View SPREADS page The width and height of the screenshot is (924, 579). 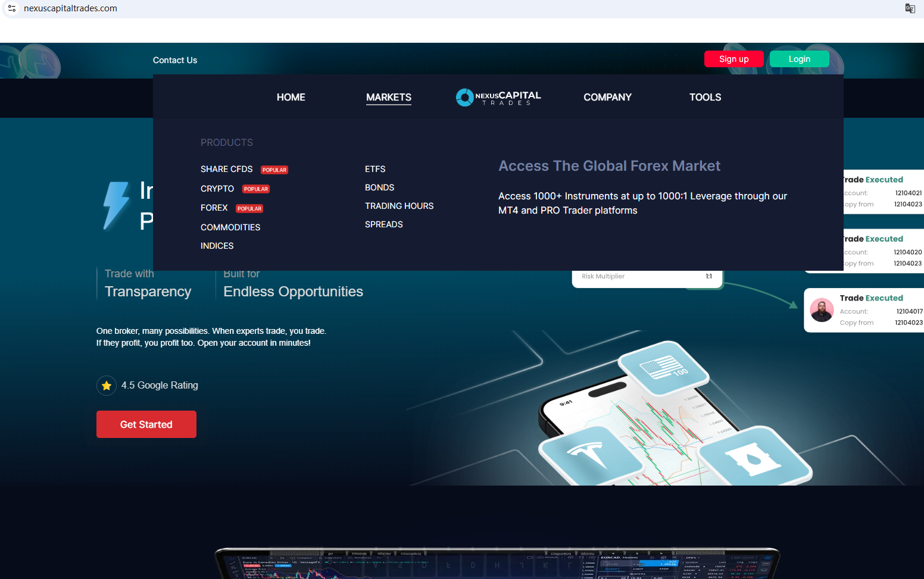tap(384, 224)
